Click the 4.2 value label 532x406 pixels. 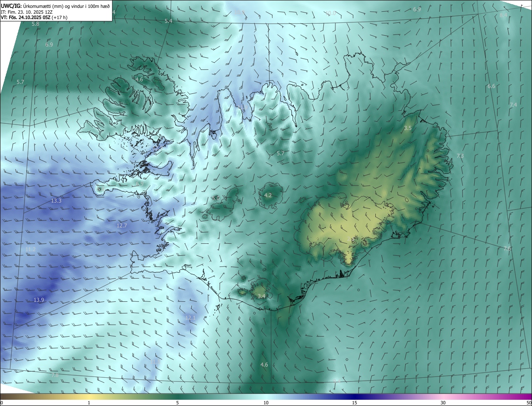tap(268, 195)
